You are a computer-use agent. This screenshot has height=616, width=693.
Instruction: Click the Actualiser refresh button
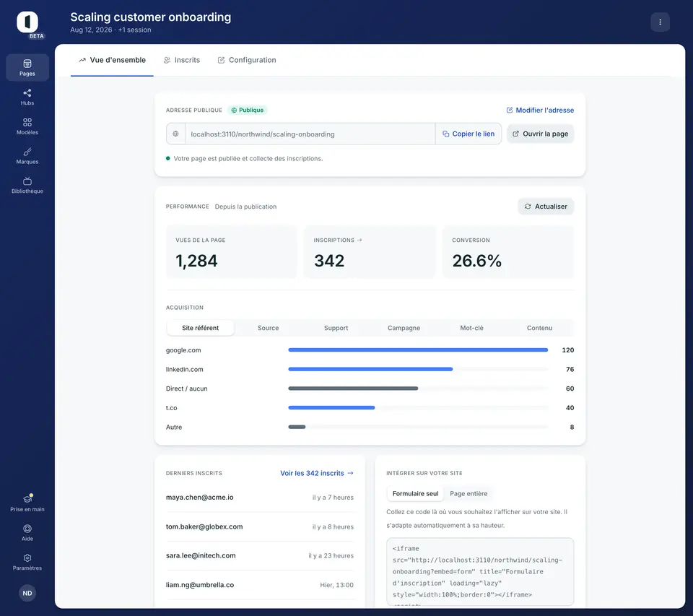pos(546,207)
